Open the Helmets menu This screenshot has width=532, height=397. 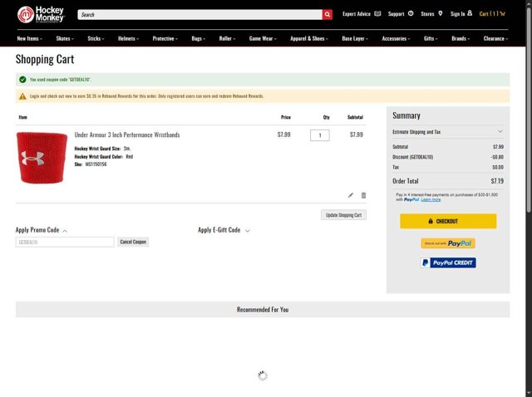click(128, 39)
